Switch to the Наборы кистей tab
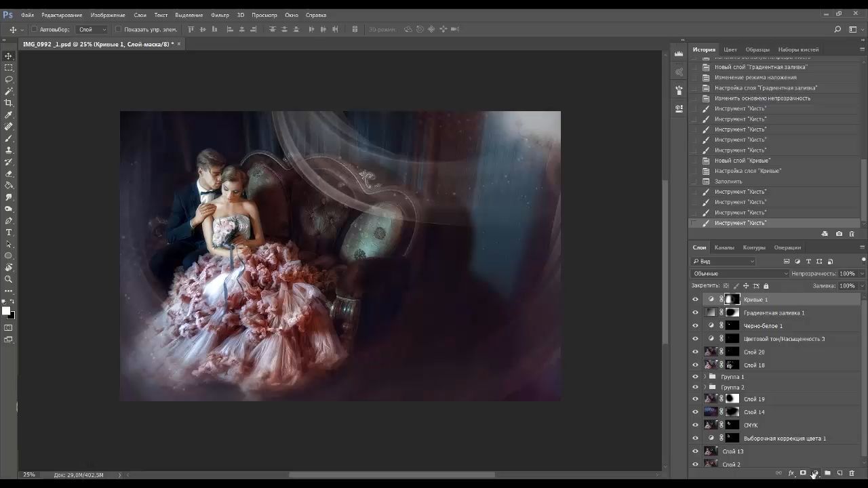868x488 pixels. point(798,49)
